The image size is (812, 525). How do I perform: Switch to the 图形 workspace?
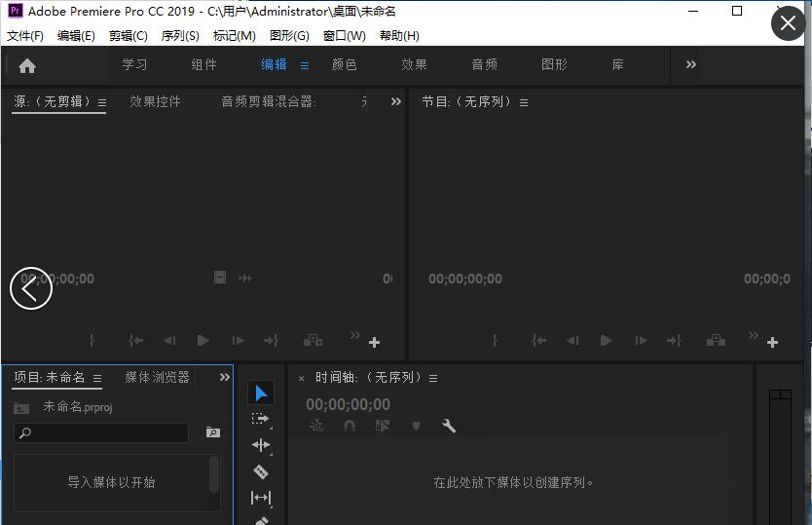pyautogui.click(x=555, y=65)
